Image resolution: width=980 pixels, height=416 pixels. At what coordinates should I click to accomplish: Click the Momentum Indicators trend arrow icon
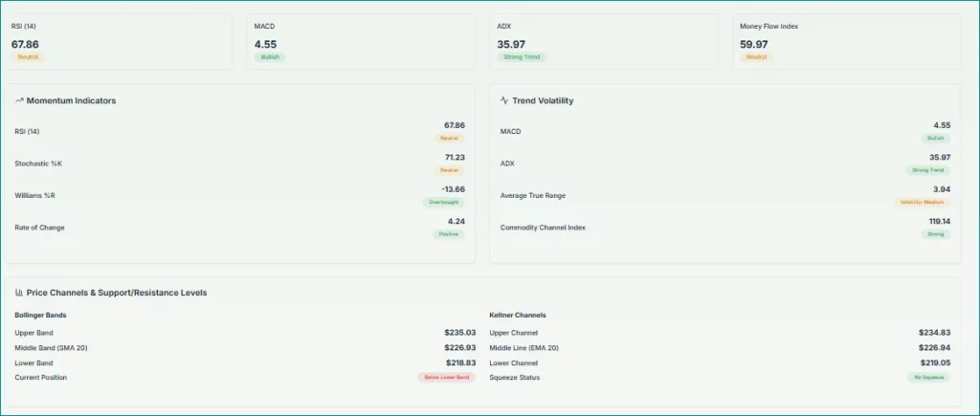tap(19, 100)
